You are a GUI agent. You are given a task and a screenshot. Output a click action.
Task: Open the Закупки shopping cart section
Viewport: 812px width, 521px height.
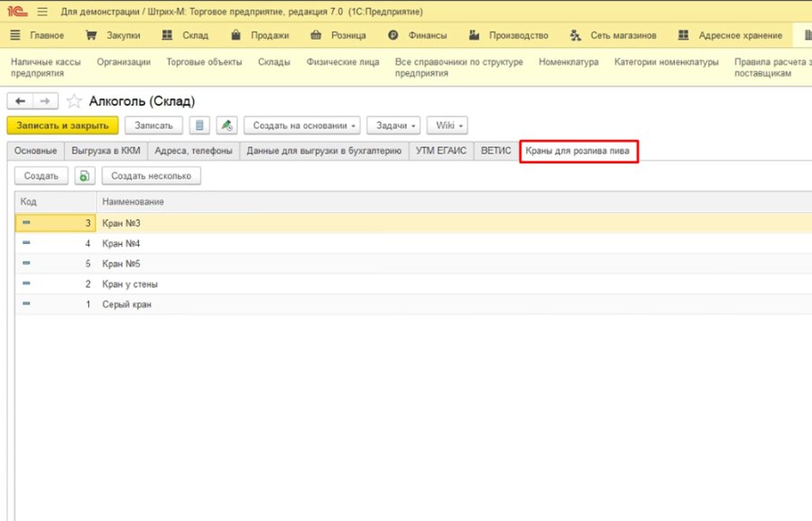113,35
